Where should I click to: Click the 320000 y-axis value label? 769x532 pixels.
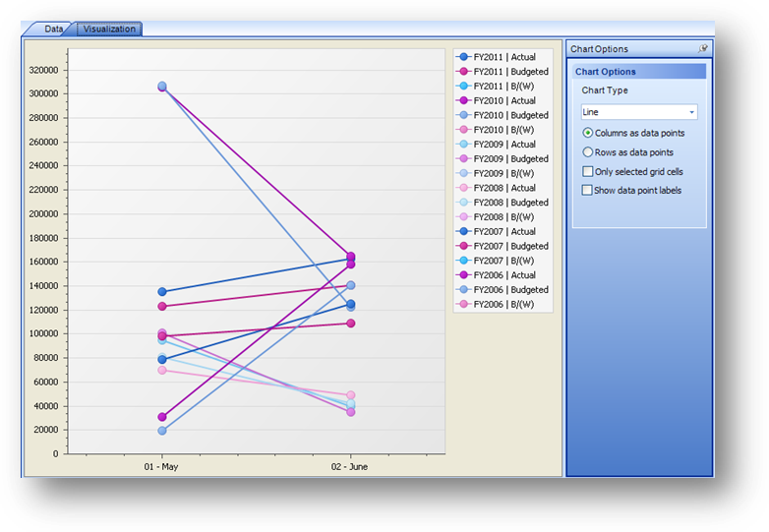(43, 70)
